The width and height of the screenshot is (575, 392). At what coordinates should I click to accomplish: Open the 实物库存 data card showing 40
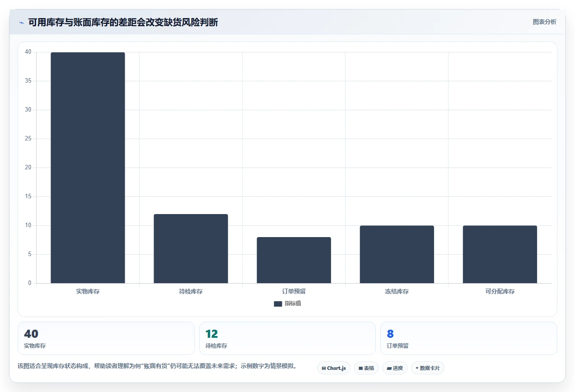click(x=106, y=338)
